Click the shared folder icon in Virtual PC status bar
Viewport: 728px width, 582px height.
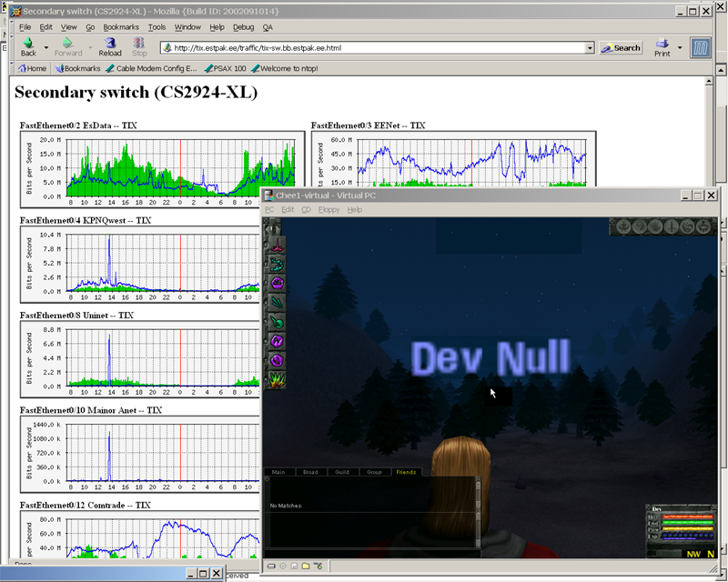coord(306,566)
